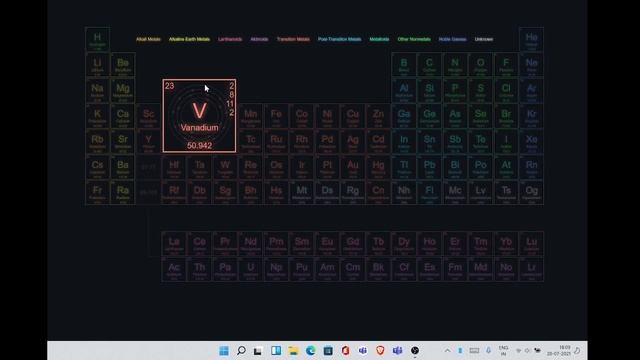Click the Aluminium (Al) tile
The image size is (640, 360).
(x=404, y=91)
